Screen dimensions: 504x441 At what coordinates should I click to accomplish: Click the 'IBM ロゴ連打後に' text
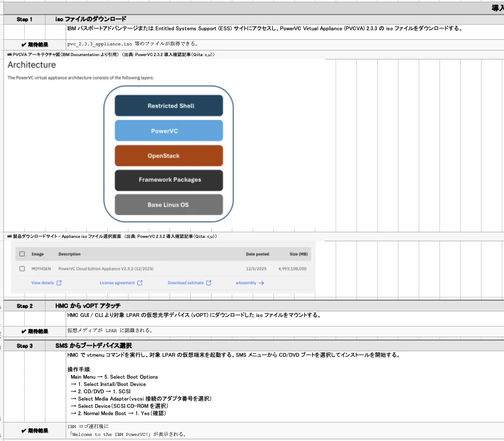[x=88, y=426]
